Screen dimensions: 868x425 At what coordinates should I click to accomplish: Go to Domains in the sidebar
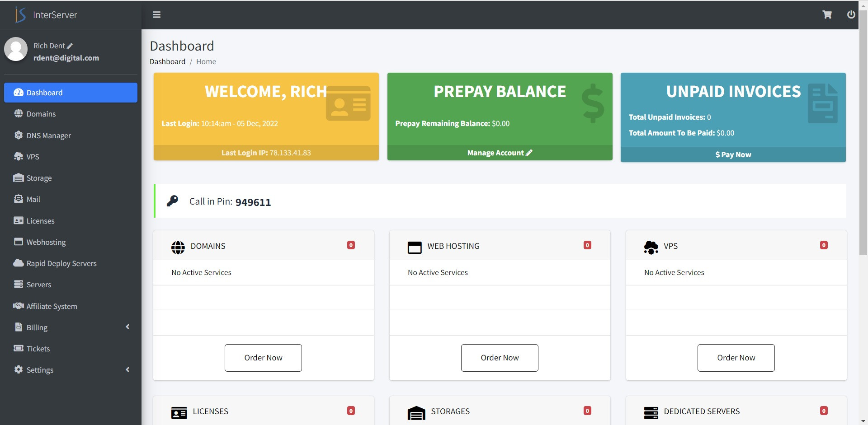click(71, 114)
